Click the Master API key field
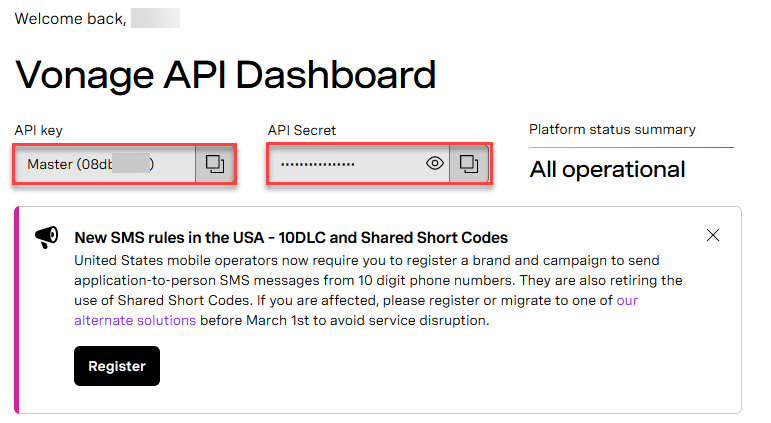The width and height of the screenshot is (771, 423). 104,164
